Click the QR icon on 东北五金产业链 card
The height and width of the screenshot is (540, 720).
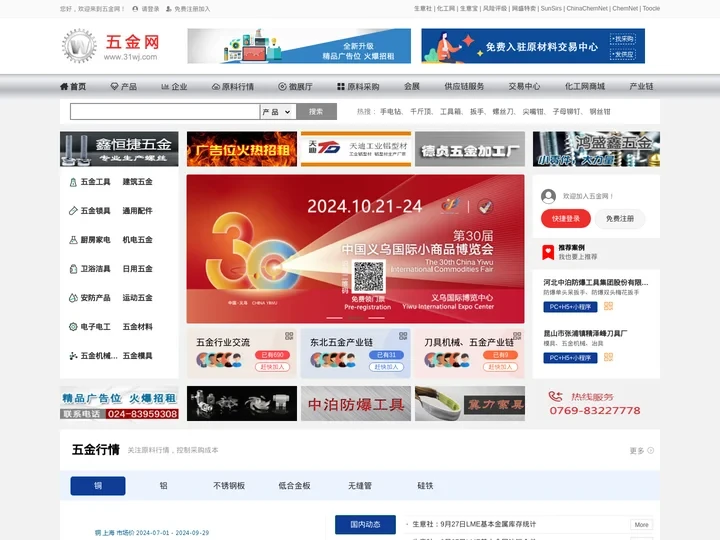pos(403,336)
